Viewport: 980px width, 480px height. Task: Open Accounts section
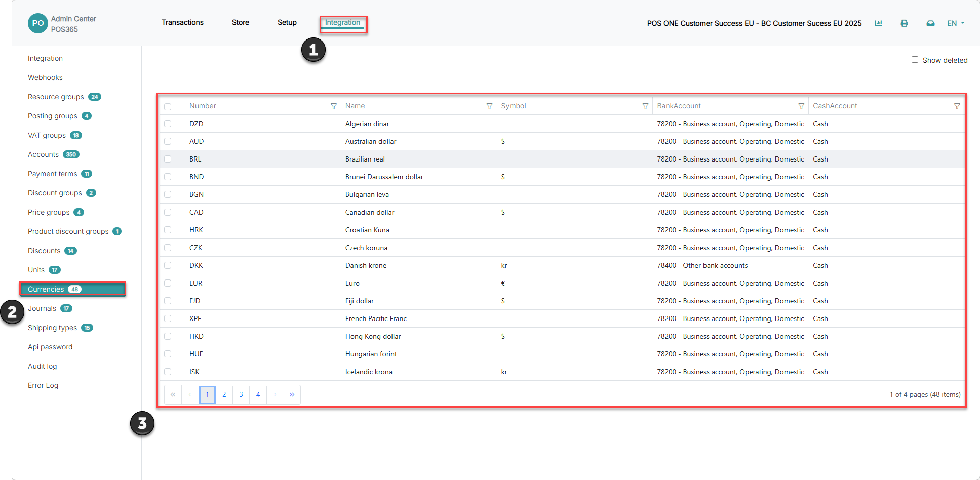[x=54, y=154]
